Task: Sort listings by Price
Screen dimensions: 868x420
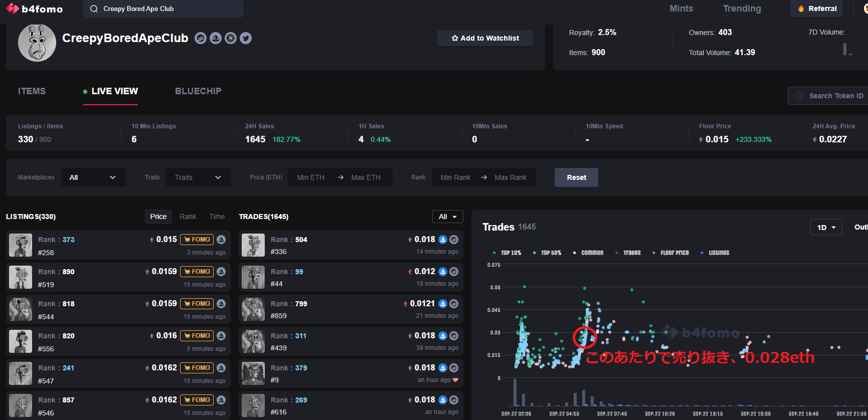Action: coord(158,217)
